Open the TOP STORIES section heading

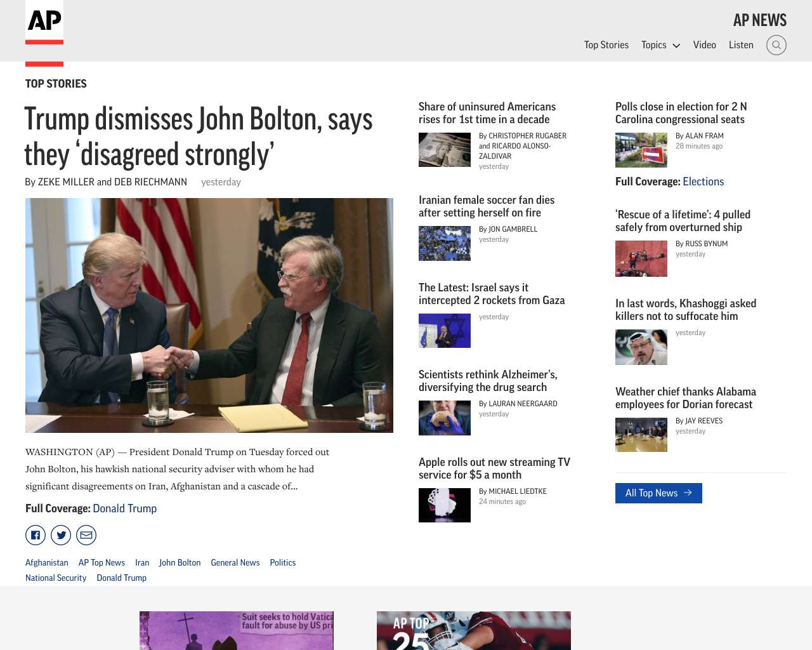tap(56, 84)
